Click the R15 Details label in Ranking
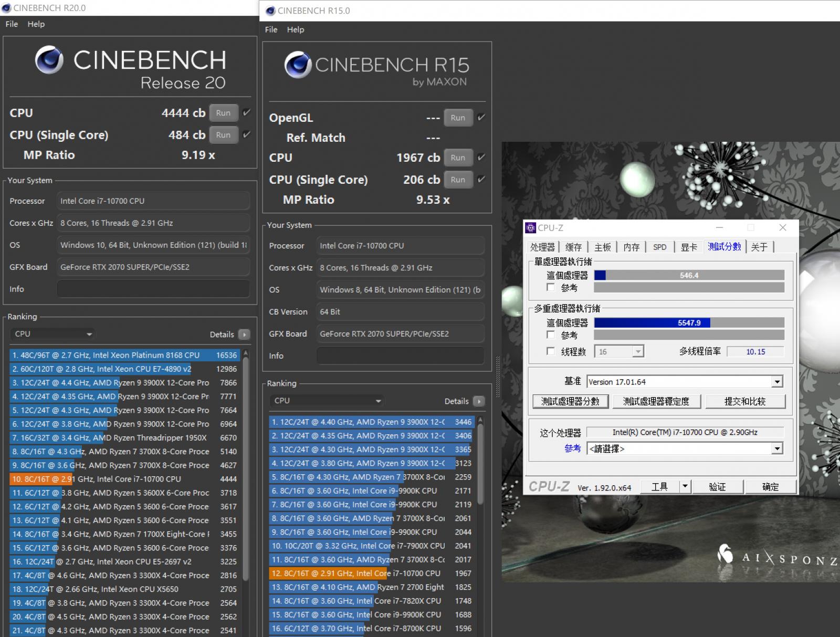 (456, 401)
